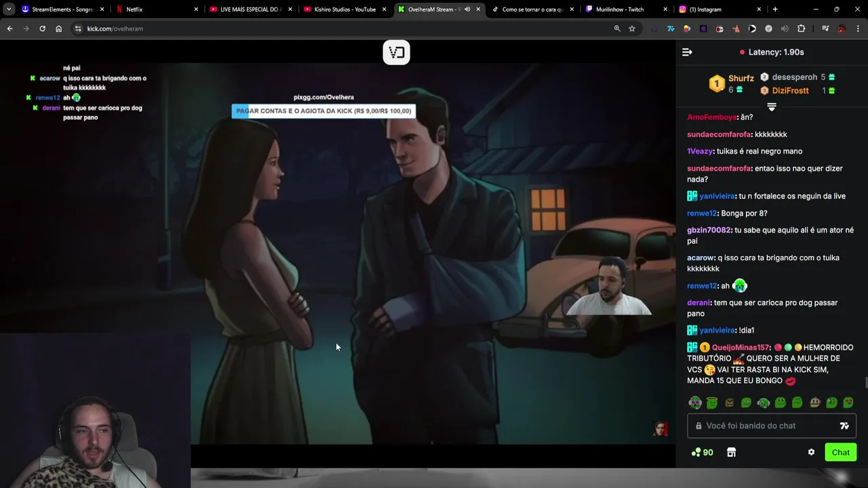Click the small avatar in video's lower-right corner
This screenshot has height=488, width=868.
click(x=660, y=428)
